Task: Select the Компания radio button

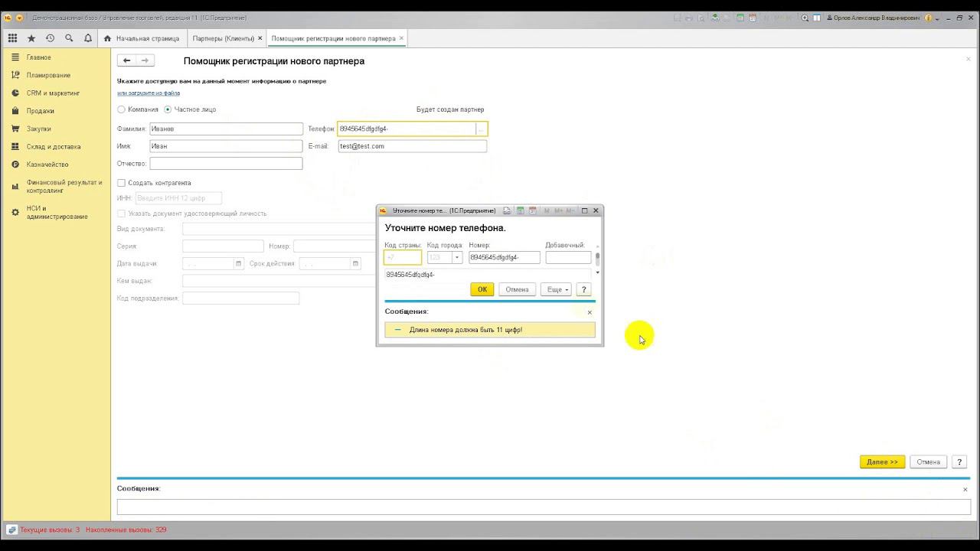Action: click(121, 109)
